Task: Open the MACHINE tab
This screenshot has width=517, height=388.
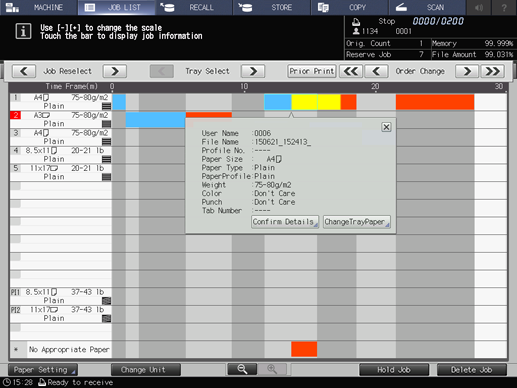Action: point(38,7)
